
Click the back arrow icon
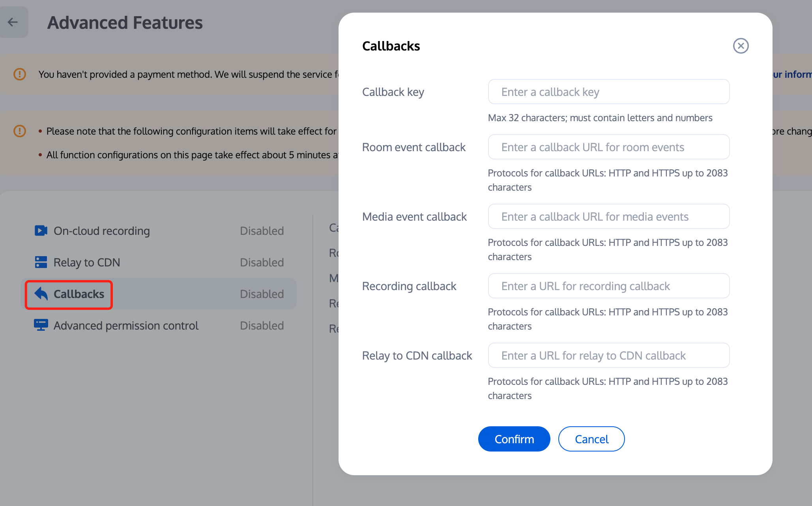pos(13,22)
